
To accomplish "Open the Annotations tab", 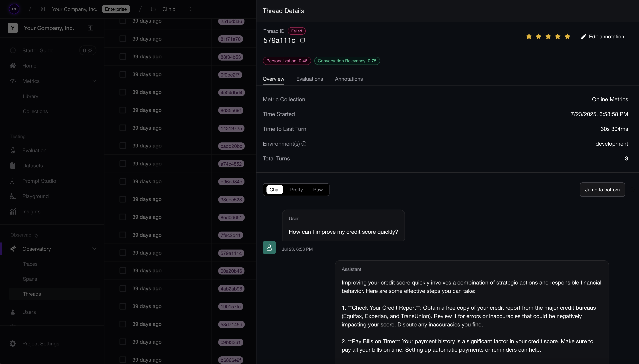I will (349, 79).
